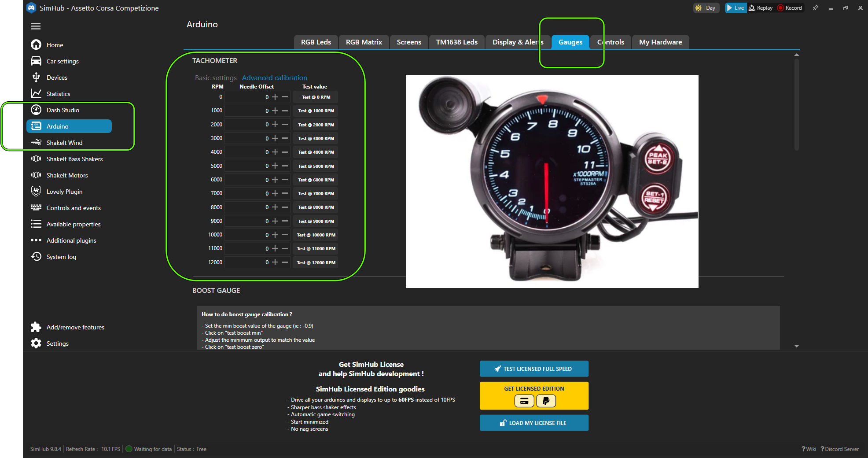The width and height of the screenshot is (868, 458).
Task: Open the Wiki help link
Action: 809,449
